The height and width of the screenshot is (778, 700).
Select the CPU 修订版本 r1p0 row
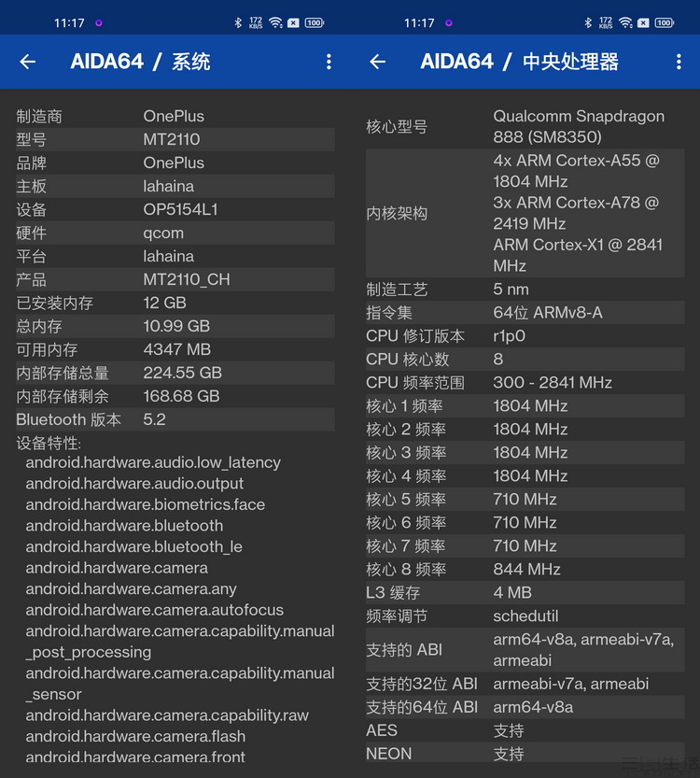tap(525, 335)
